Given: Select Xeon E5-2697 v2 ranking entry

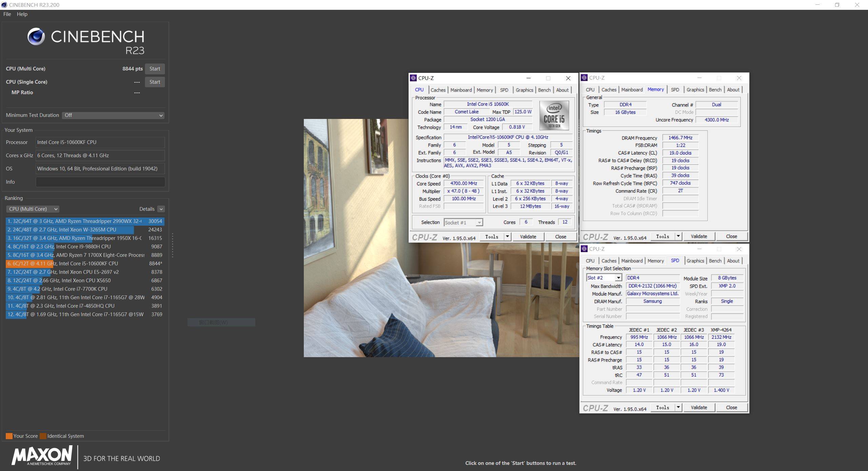Looking at the screenshot, I should point(85,272).
